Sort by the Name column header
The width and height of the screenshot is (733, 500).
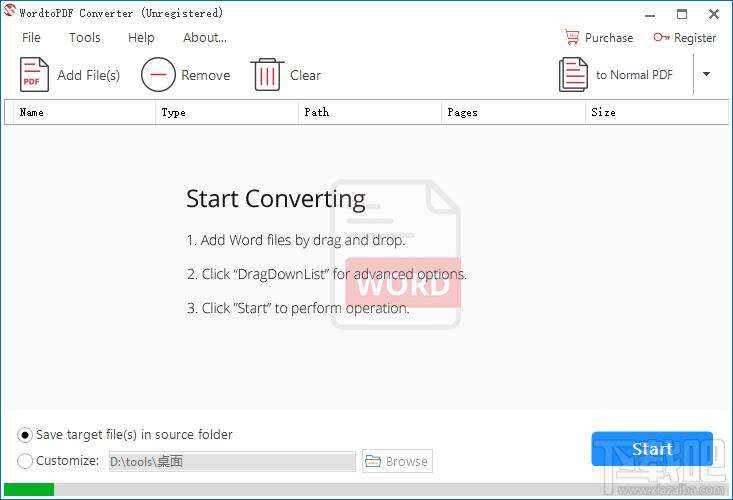tap(85, 112)
